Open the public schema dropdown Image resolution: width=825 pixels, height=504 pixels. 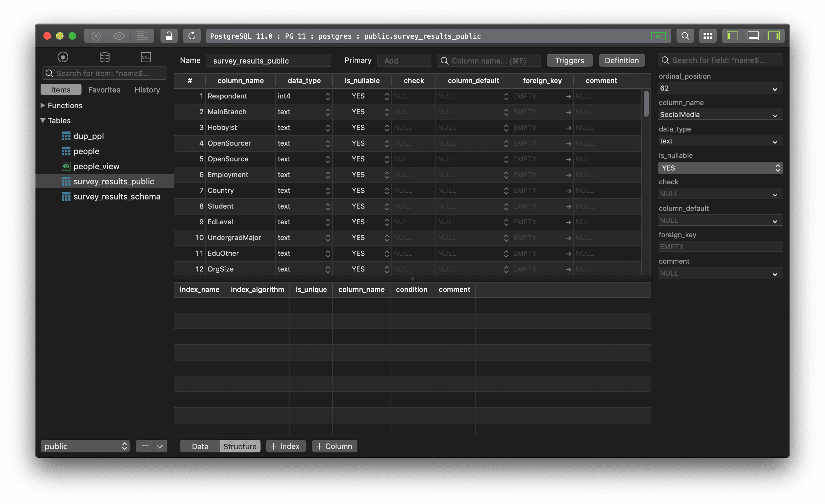85,446
